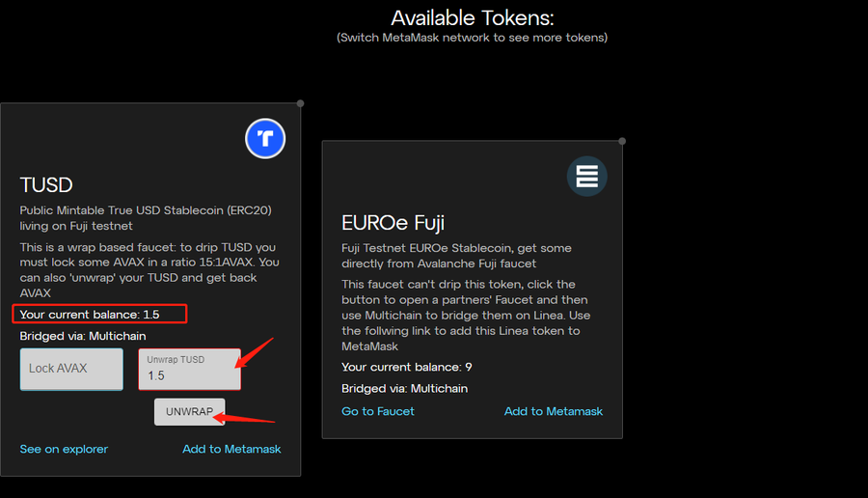Screen dimensions: 868x498
Task: Open See on explorer link
Action: [x=64, y=449]
